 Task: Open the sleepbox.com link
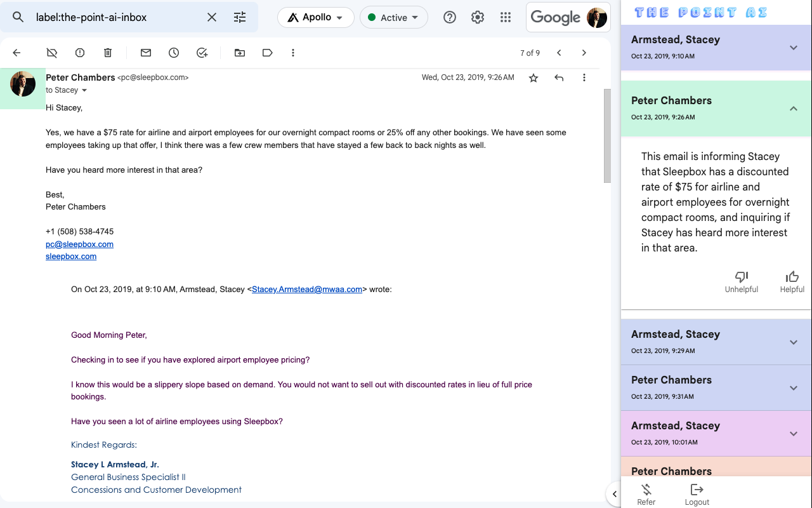[71, 257]
